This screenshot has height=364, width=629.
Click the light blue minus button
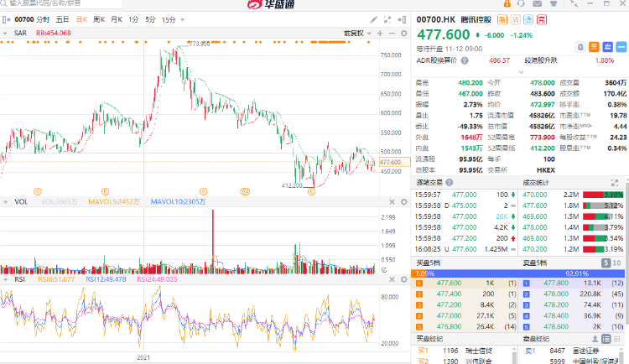click(621, 47)
